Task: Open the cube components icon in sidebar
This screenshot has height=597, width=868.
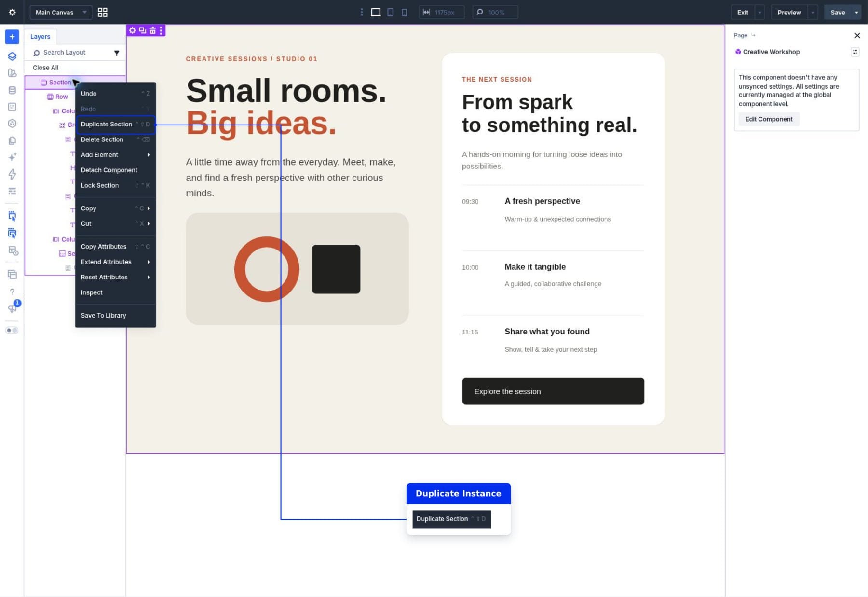Action: (x=12, y=124)
